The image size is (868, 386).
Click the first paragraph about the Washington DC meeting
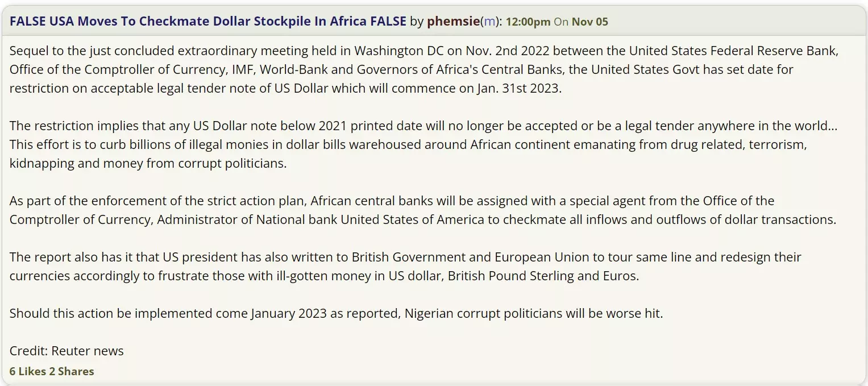398,69
